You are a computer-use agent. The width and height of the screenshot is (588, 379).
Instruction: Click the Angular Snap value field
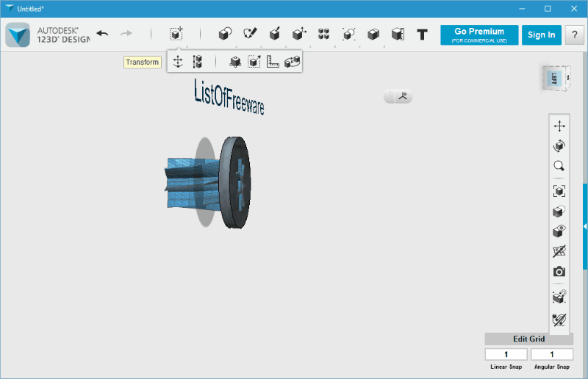552,354
